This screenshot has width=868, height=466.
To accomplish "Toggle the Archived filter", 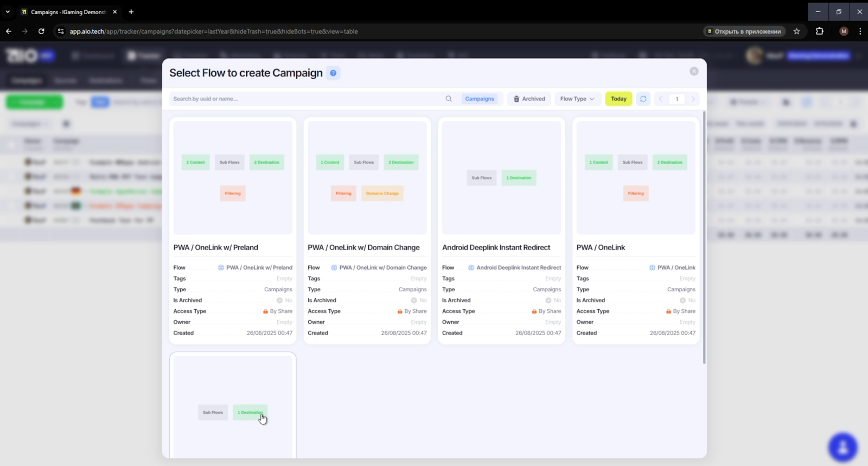I will point(529,99).
